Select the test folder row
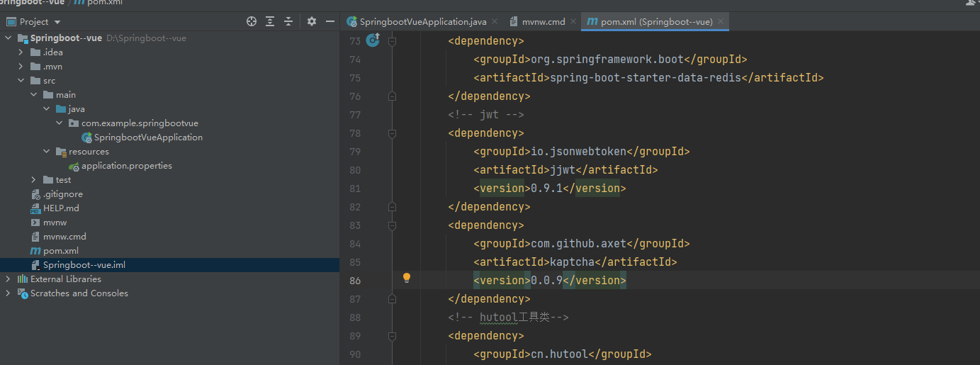 (x=63, y=180)
